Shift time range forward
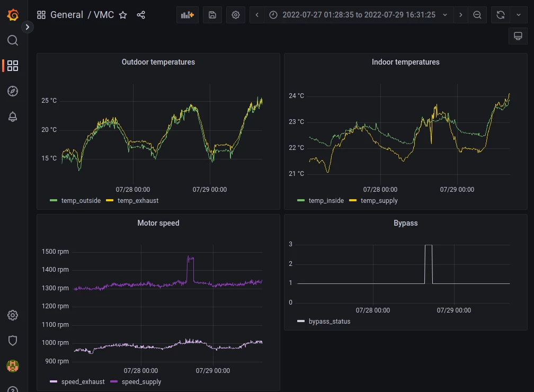The height and width of the screenshot is (392, 534). 461,15
